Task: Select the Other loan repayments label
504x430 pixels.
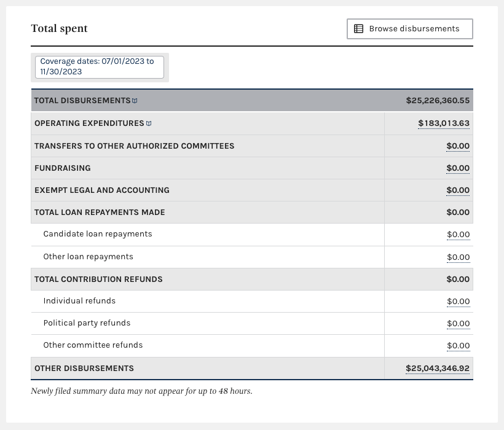Action: coord(88,257)
